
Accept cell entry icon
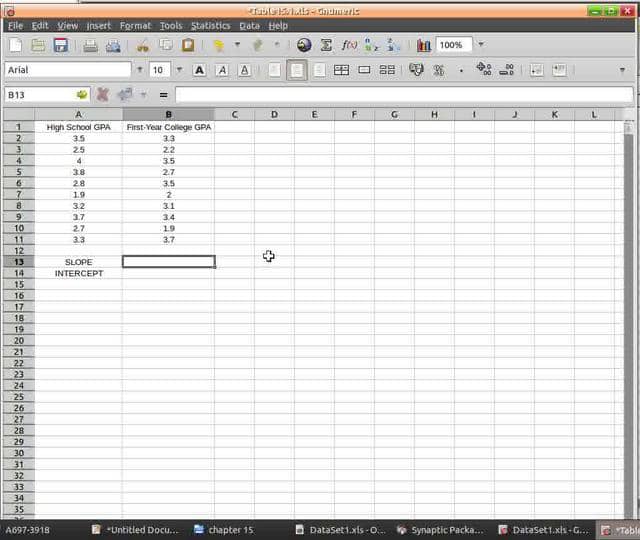pos(125,95)
